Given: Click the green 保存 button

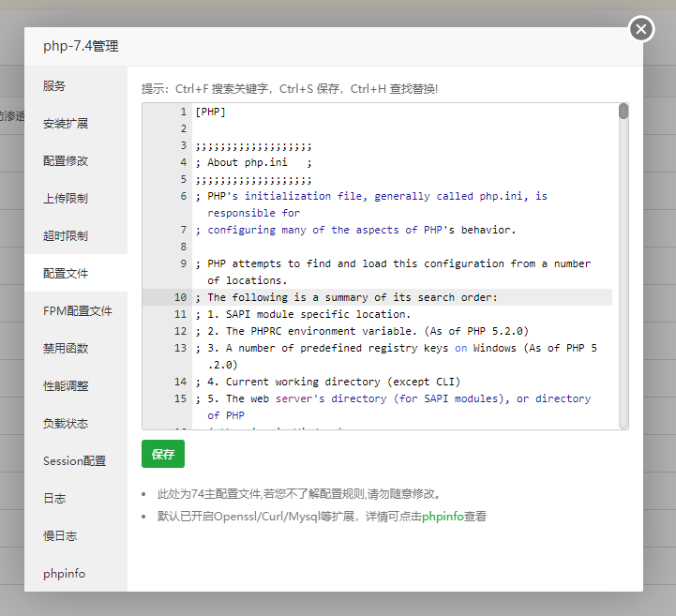Looking at the screenshot, I should pyautogui.click(x=163, y=454).
